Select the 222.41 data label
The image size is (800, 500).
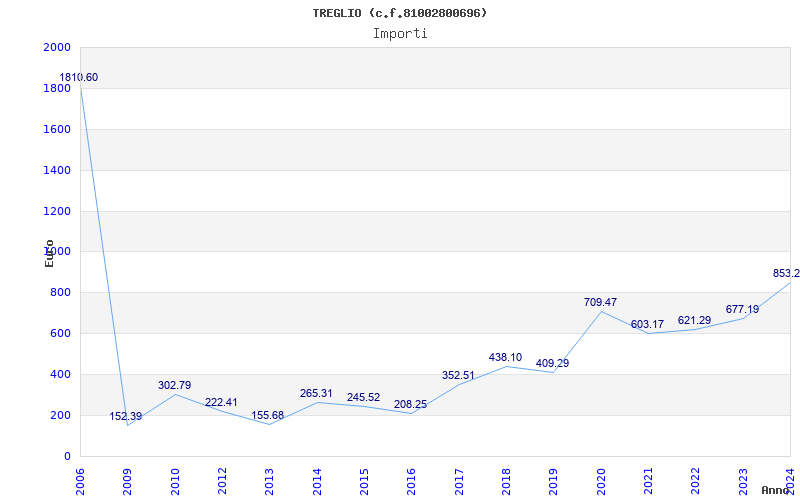(221, 402)
